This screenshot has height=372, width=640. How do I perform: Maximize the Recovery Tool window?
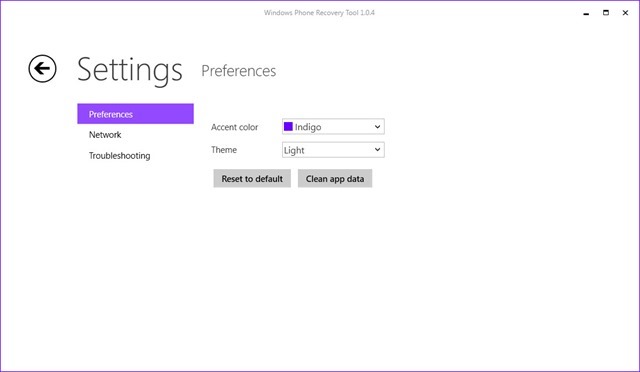point(606,13)
